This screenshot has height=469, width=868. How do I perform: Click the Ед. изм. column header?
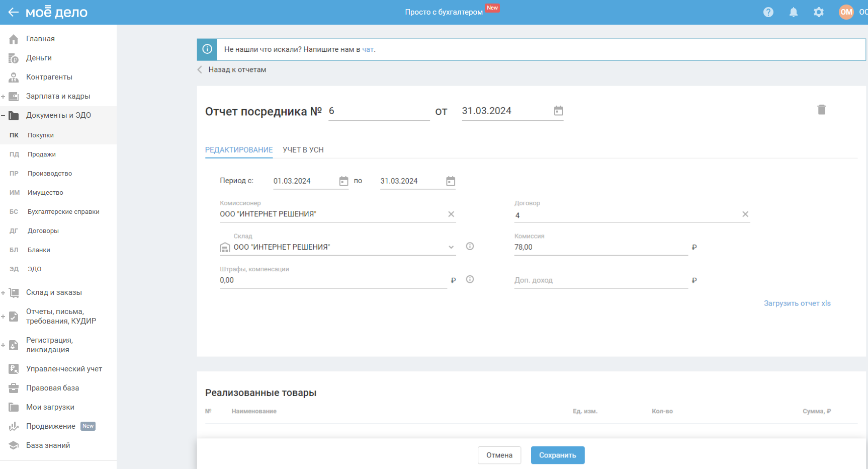coord(585,411)
